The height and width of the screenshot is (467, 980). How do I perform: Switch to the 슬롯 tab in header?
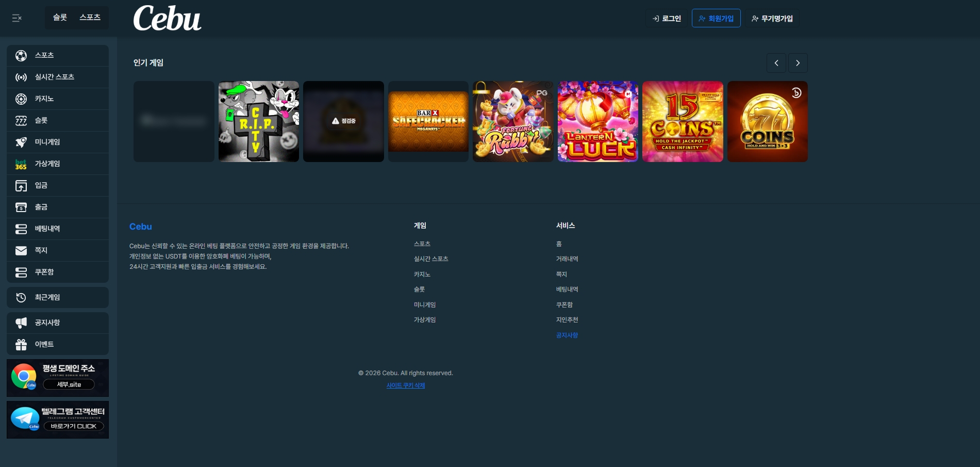(60, 18)
